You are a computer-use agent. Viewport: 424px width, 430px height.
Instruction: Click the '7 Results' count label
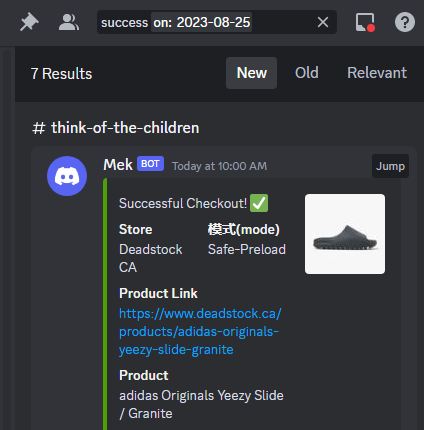(61, 74)
